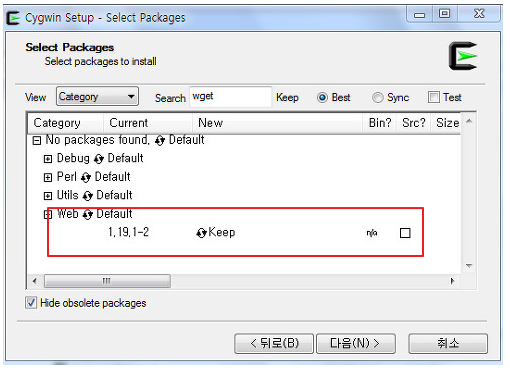Click the cycle icon next to Keep
Screen dimensions: 510x376
[201, 233]
